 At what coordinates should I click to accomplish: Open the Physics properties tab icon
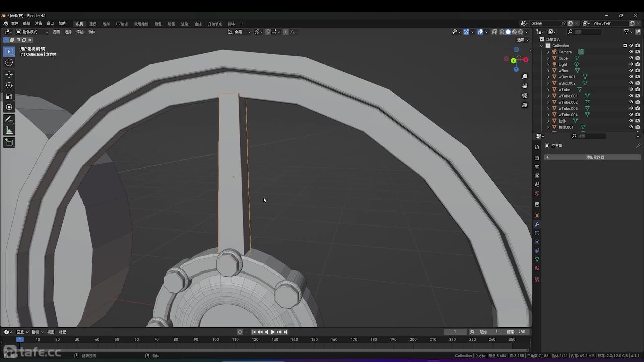[537, 242]
